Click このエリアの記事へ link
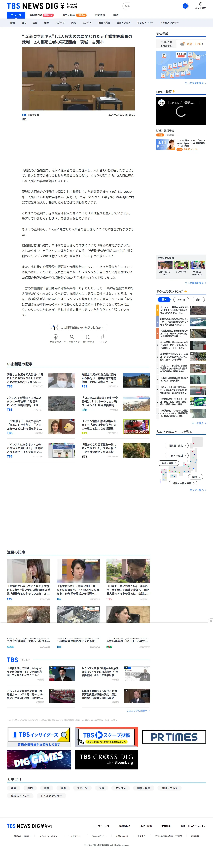 (138, 711)
